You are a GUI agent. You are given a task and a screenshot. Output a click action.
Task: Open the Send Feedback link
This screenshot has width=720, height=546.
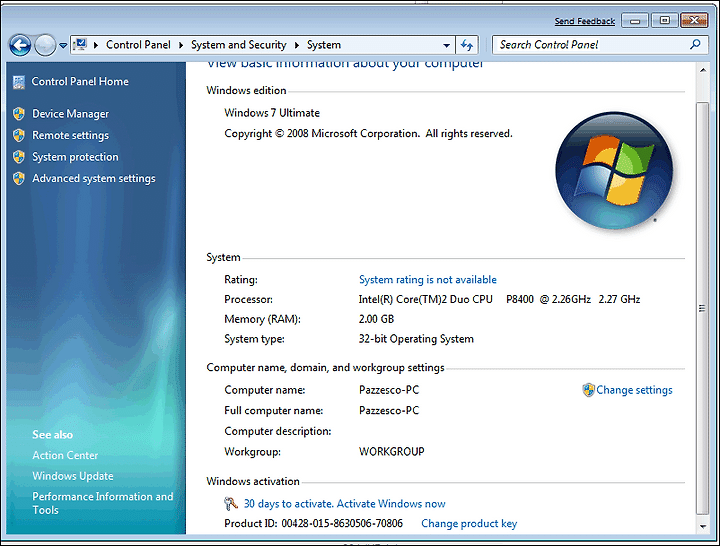tap(585, 21)
